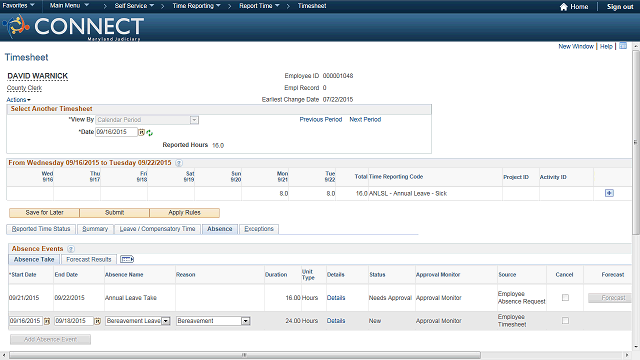Open the calendar picker beside the Date field

pos(141,132)
